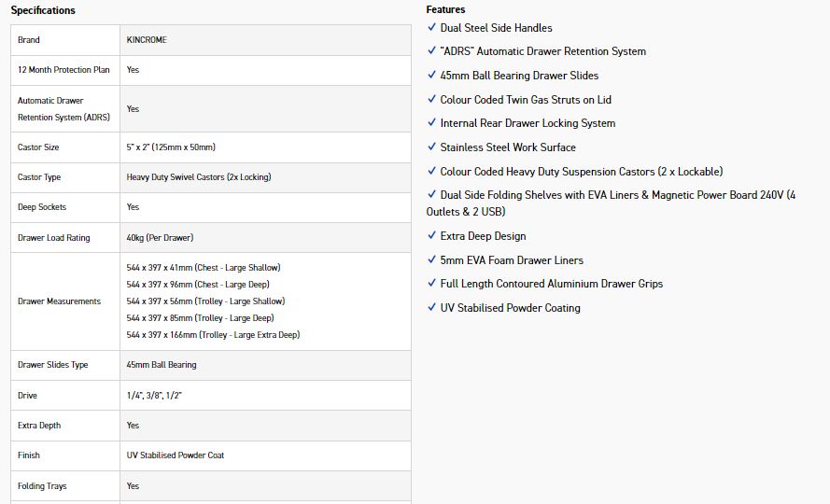Click the Features heading

445,9
